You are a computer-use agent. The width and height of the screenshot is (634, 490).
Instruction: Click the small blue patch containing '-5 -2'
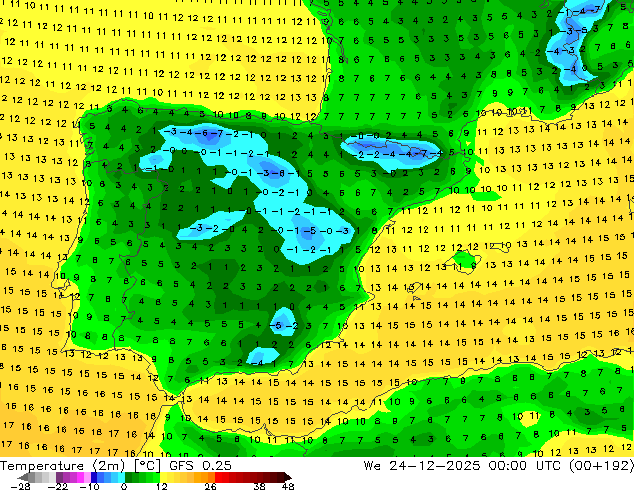pos(283,322)
